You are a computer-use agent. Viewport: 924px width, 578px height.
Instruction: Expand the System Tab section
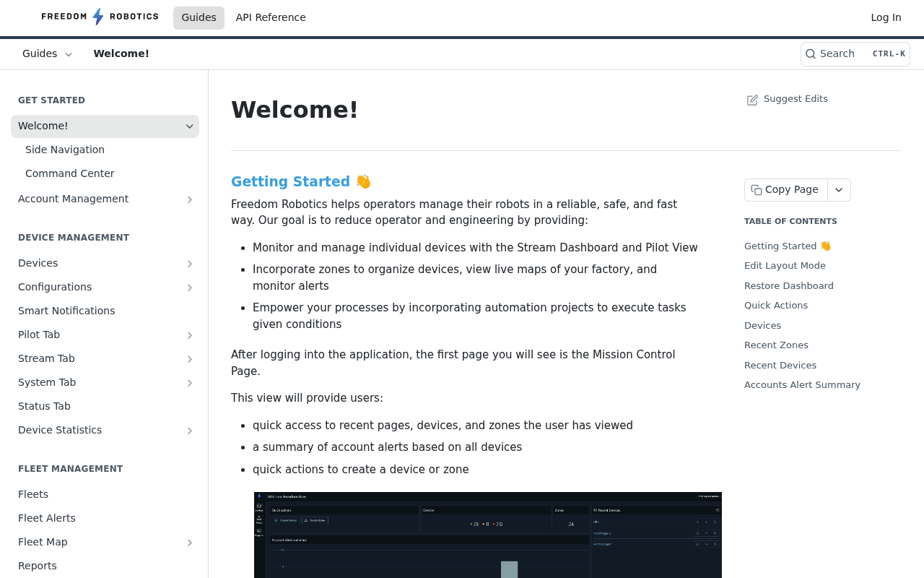[190, 383]
